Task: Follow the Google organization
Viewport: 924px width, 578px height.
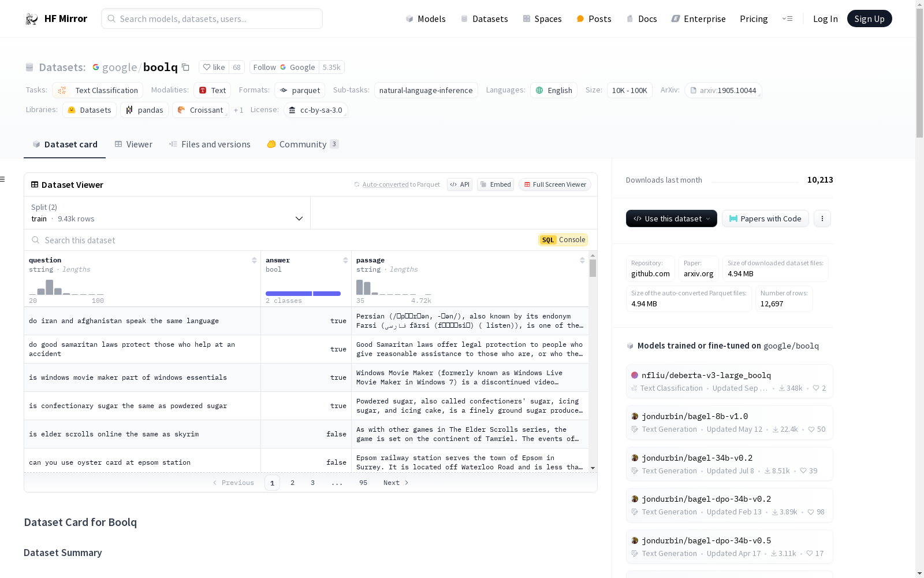Action: click(284, 67)
